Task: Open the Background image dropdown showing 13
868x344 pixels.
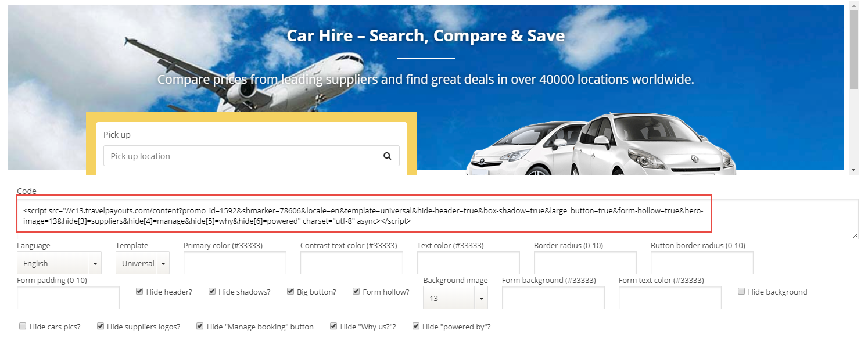Action: coord(455,298)
